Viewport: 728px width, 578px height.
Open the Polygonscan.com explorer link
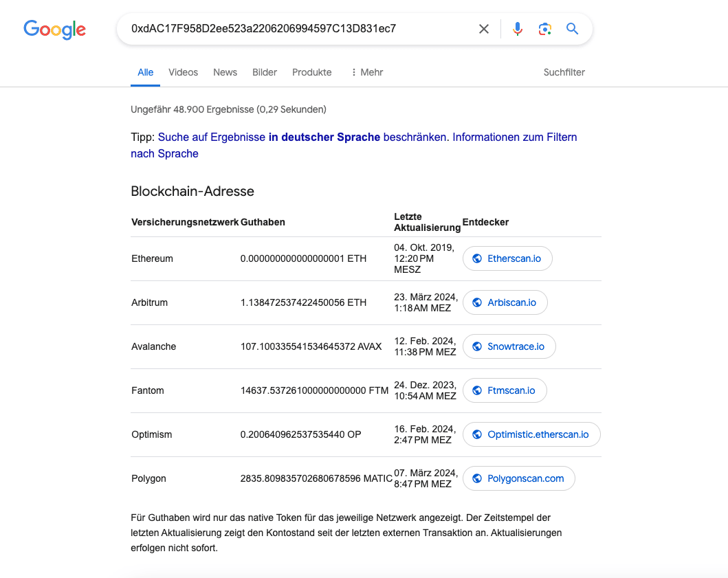pyautogui.click(x=519, y=478)
